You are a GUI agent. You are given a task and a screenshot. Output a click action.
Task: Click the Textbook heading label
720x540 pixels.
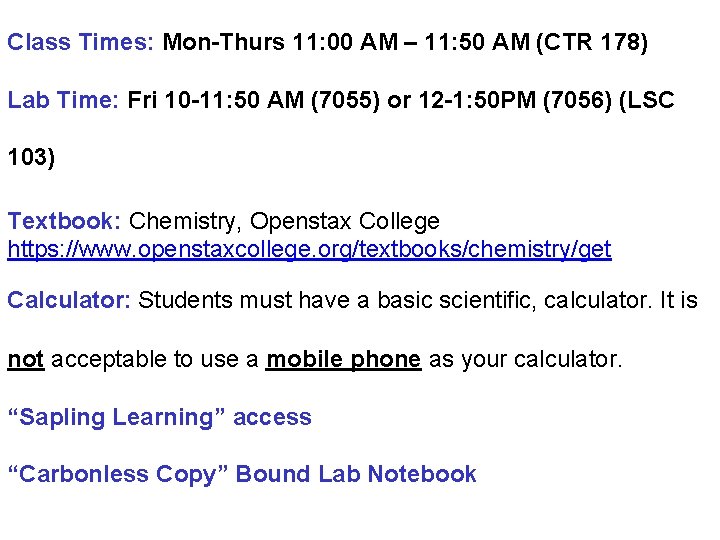click(x=64, y=221)
